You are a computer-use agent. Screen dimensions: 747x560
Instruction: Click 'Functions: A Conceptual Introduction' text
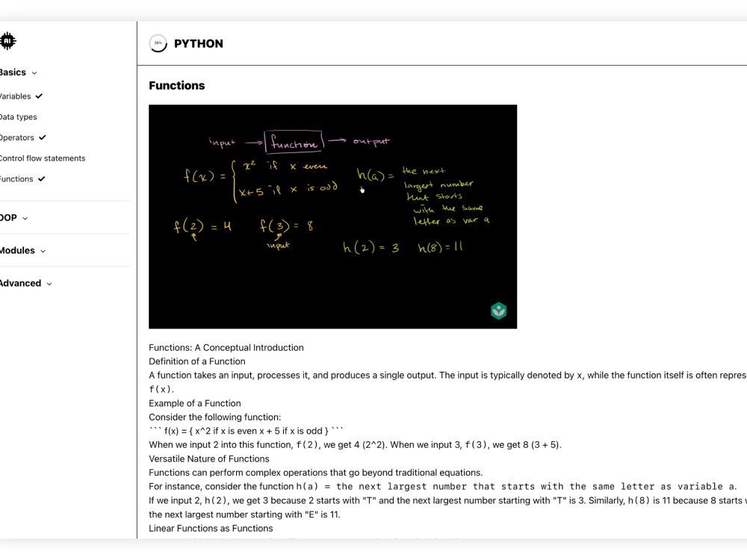226,348
